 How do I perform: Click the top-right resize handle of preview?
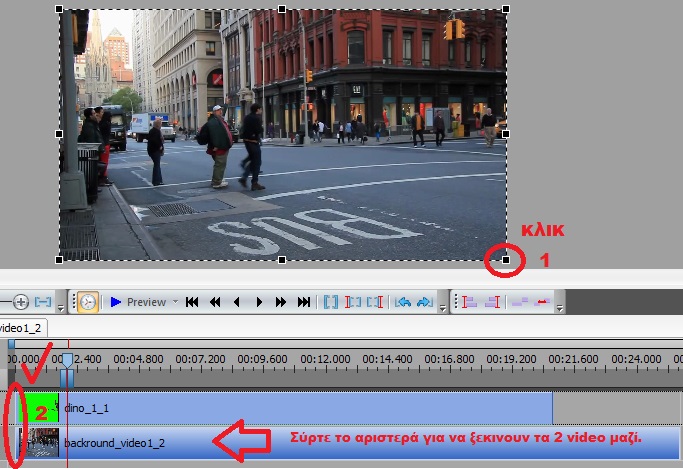(506, 9)
